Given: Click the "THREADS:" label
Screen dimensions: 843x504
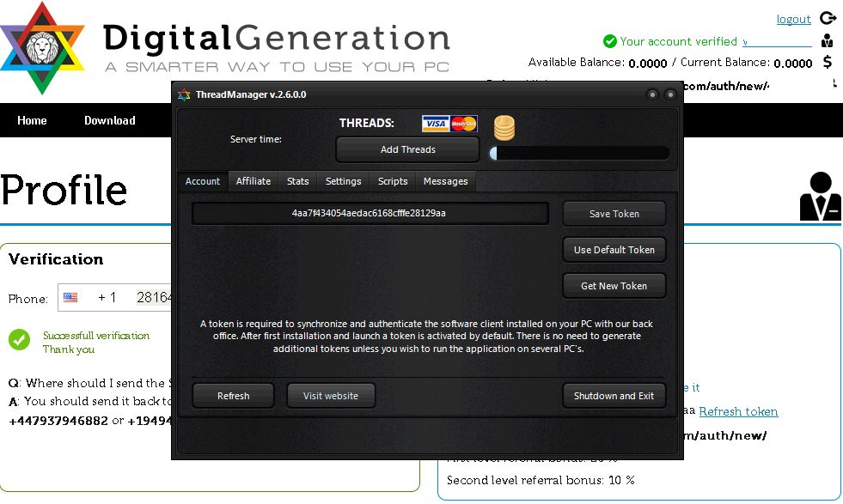Looking at the screenshot, I should pos(367,123).
